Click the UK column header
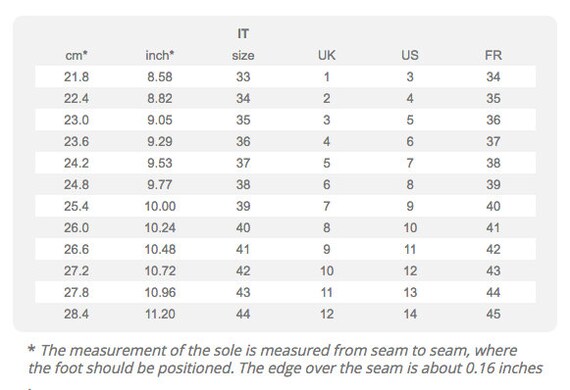570x390 pixels. tap(327, 56)
